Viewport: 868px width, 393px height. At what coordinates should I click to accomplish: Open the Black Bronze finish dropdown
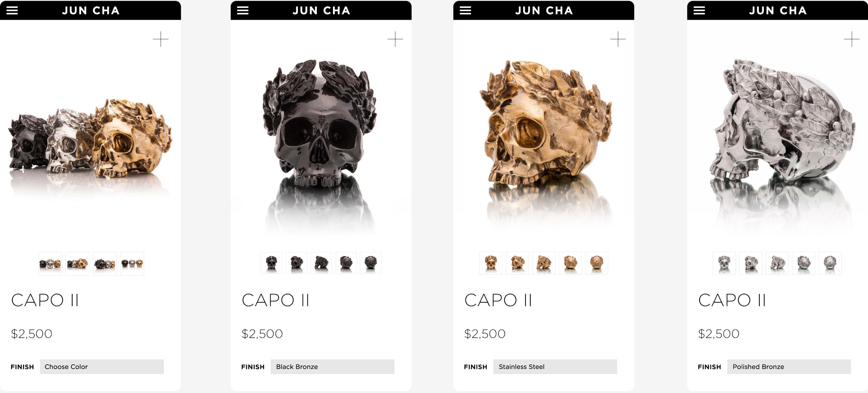pos(332,367)
